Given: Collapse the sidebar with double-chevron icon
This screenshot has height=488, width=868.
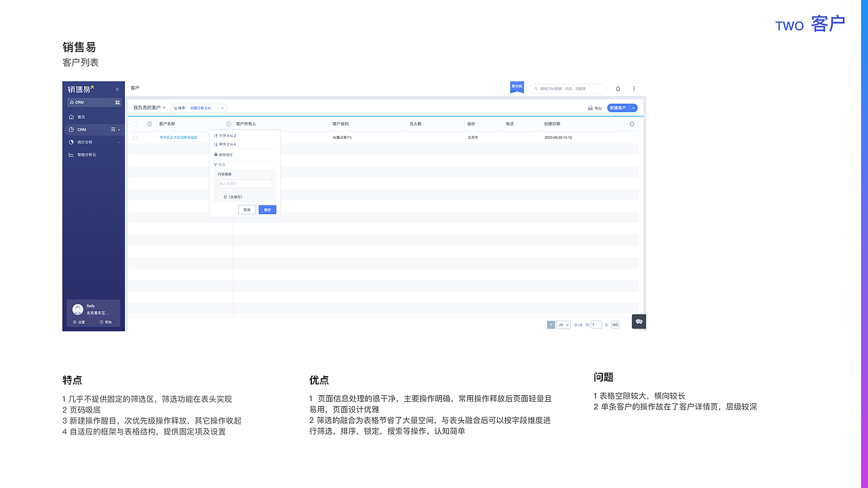Looking at the screenshot, I should 117,89.
